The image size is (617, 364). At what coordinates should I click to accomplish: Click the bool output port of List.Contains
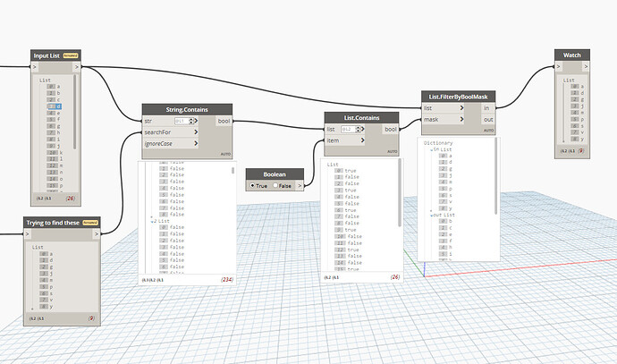coord(391,129)
